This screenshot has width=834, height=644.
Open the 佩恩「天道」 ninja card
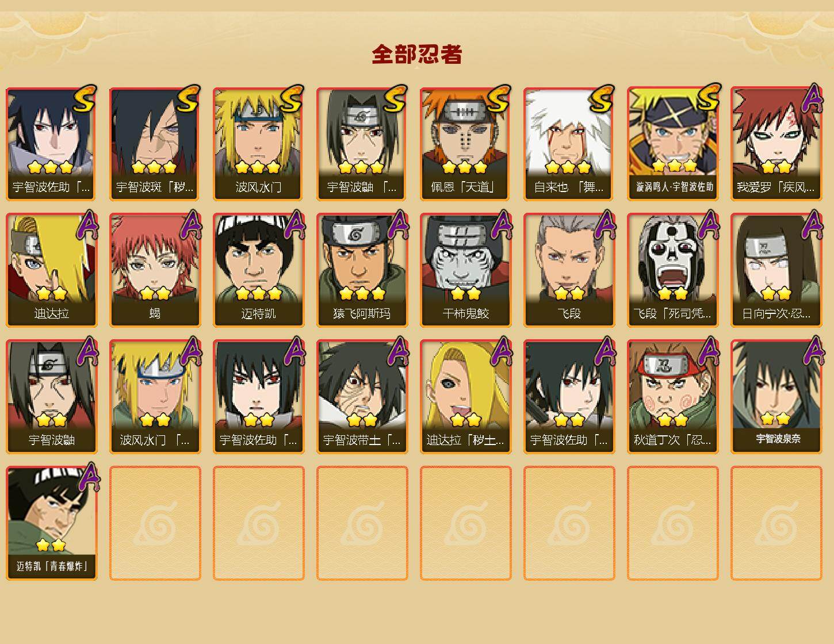[466, 144]
